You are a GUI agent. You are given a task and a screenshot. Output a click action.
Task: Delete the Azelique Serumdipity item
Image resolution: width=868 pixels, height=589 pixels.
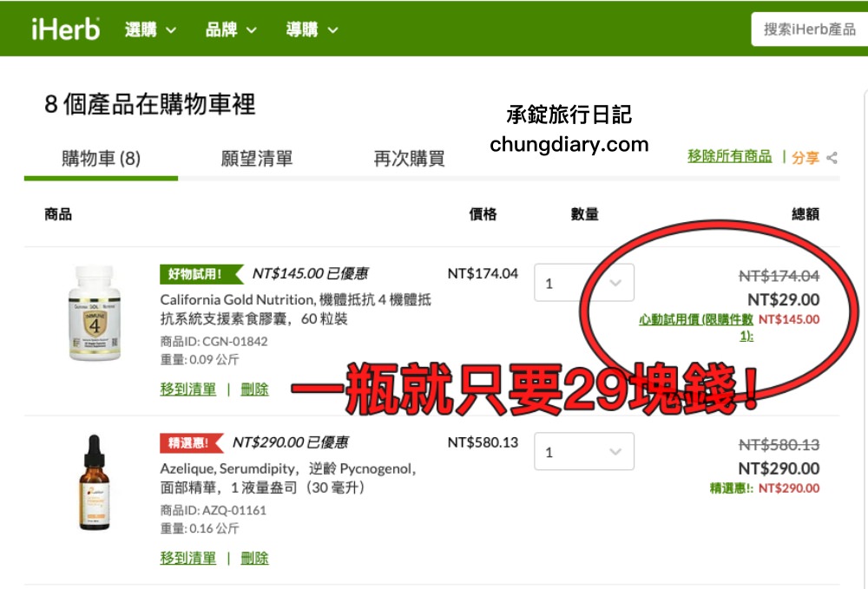pos(254,558)
